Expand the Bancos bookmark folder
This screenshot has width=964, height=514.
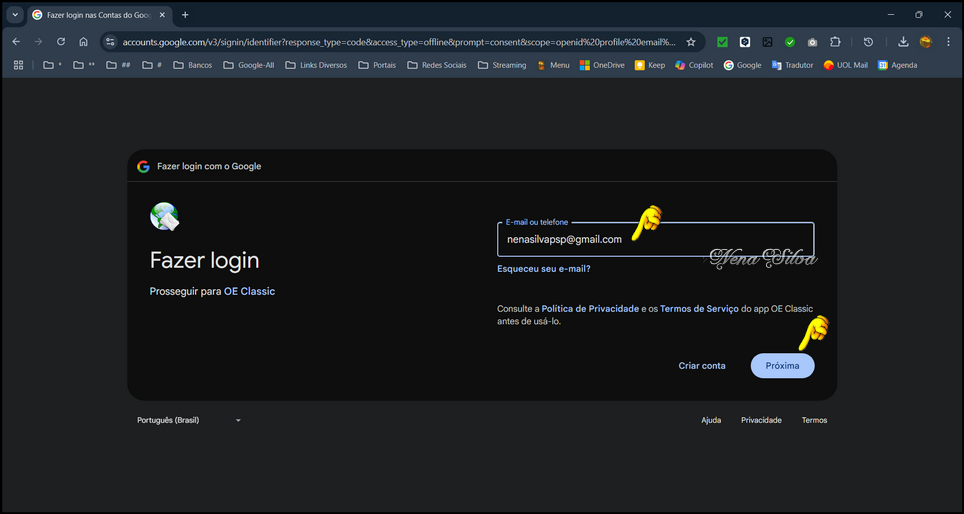(192, 65)
